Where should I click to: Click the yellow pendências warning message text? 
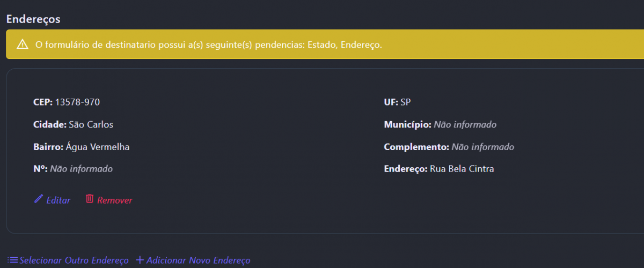[208, 44]
